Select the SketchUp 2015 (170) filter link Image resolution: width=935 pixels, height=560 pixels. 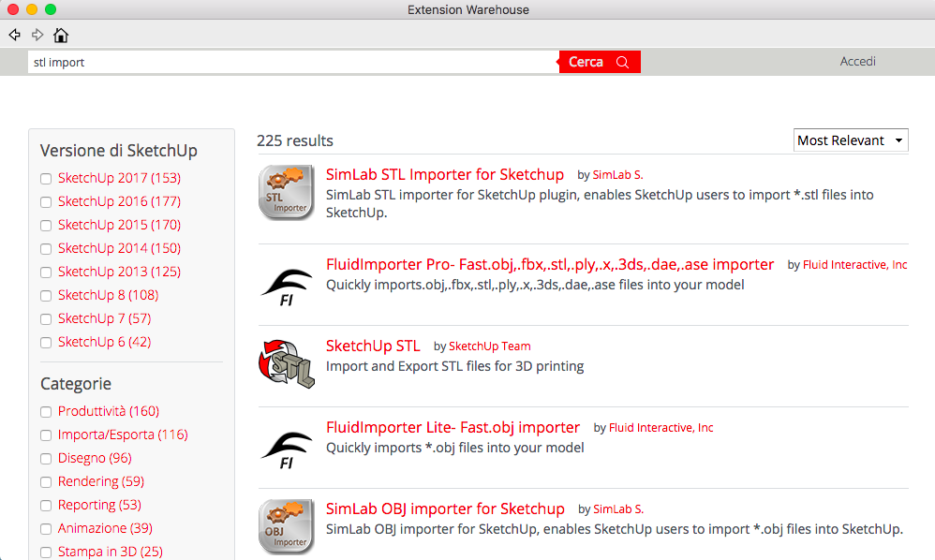tap(119, 225)
